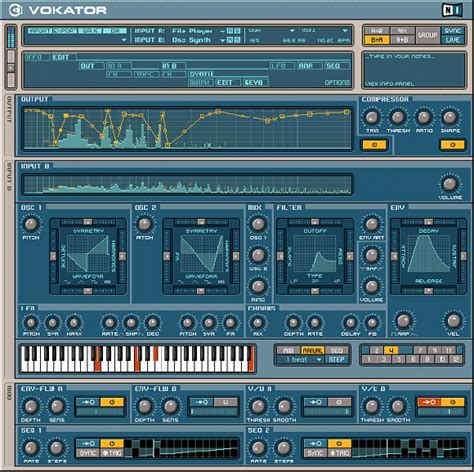This screenshot has width=474, height=472.
Task: Click the orange V/U B arrow icon
Action: coord(429,402)
